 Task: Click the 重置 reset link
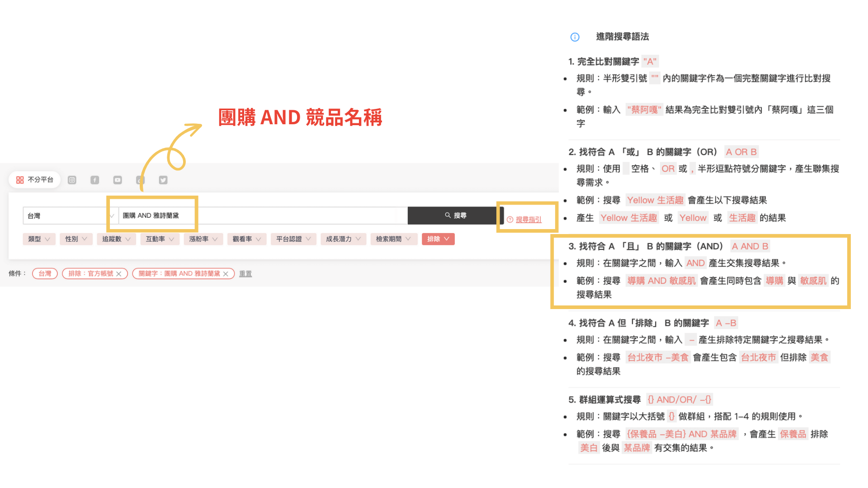[x=245, y=274]
